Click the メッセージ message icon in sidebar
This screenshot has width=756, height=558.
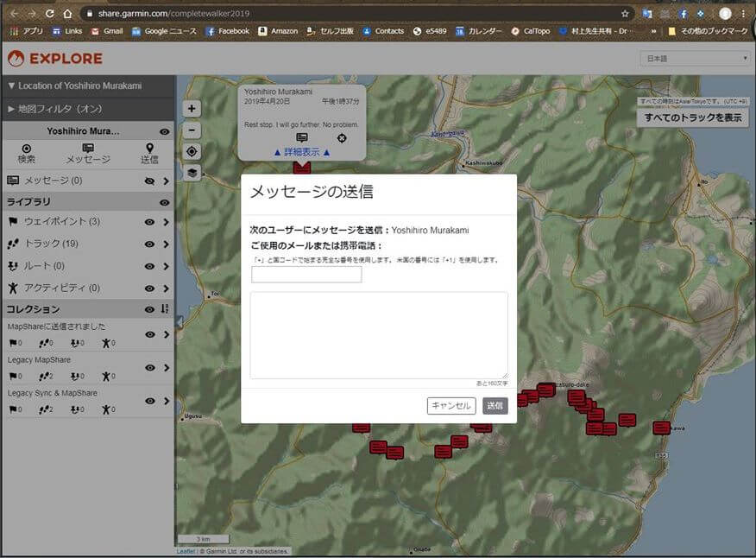(x=88, y=148)
